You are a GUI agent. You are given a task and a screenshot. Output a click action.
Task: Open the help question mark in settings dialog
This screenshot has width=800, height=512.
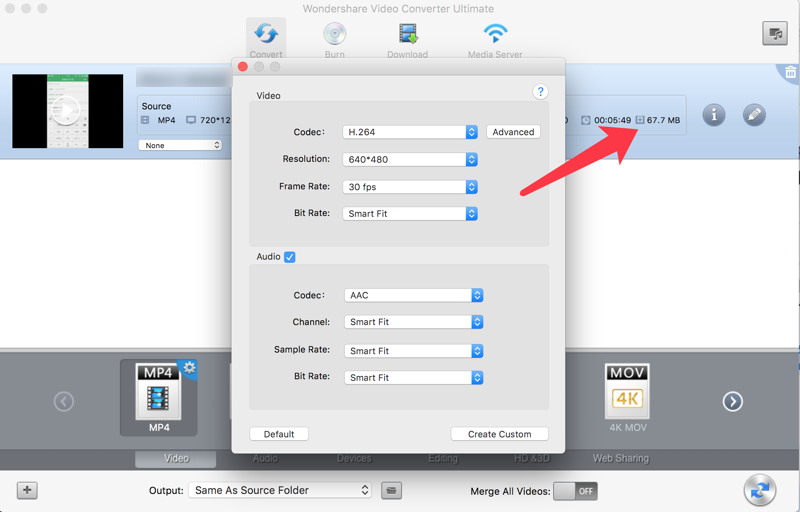click(x=540, y=92)
